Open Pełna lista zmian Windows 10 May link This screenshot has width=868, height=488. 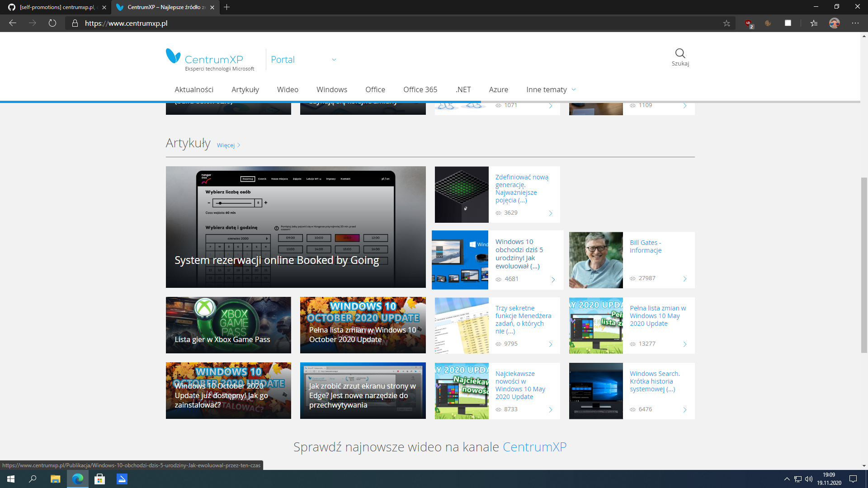tap(658, 316)
